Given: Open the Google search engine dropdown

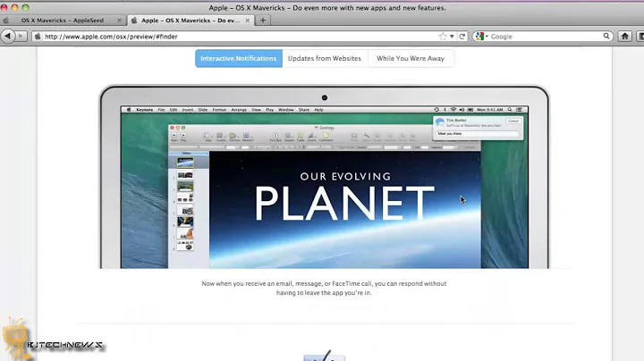Looking at the screenshot, I should point(482,37).
